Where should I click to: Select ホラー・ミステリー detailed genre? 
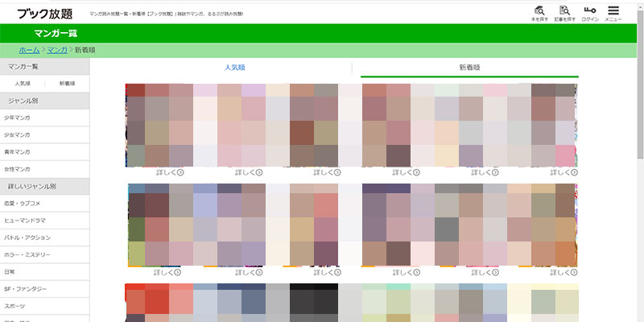click(x=27, y=254)
